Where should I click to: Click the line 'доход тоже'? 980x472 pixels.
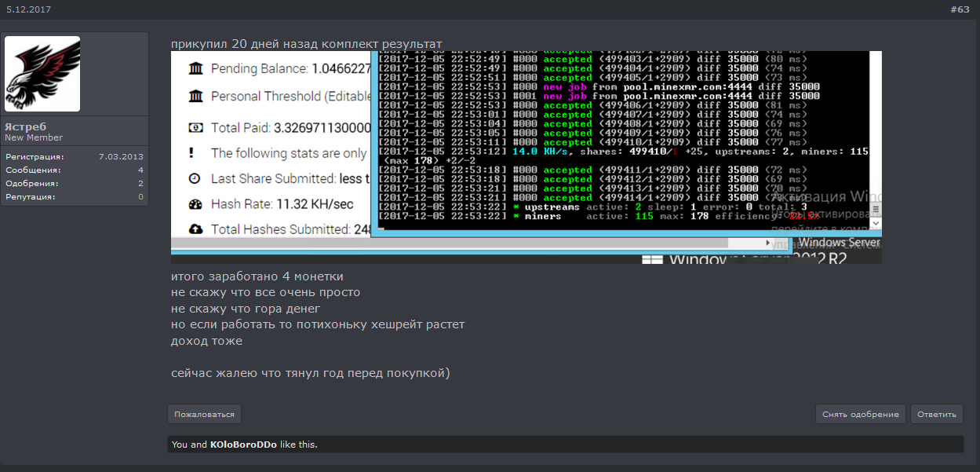coord(207,341)
